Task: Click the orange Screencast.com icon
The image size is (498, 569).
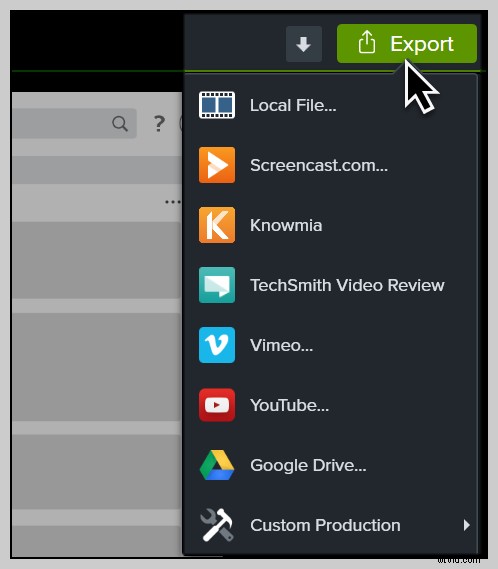Action: coord(217,165)
